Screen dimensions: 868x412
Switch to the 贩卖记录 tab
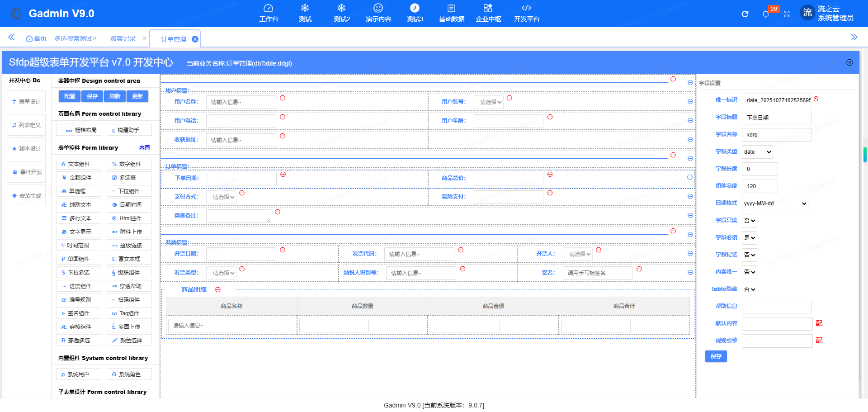tap(123, 38)
